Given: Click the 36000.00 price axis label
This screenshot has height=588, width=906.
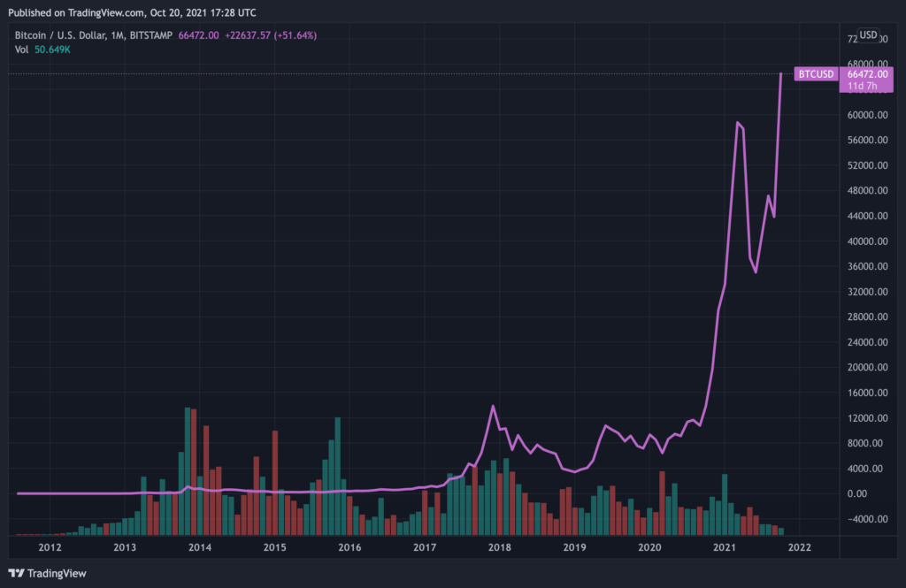Looking at the screenshot, I should [x=867, y=266].
